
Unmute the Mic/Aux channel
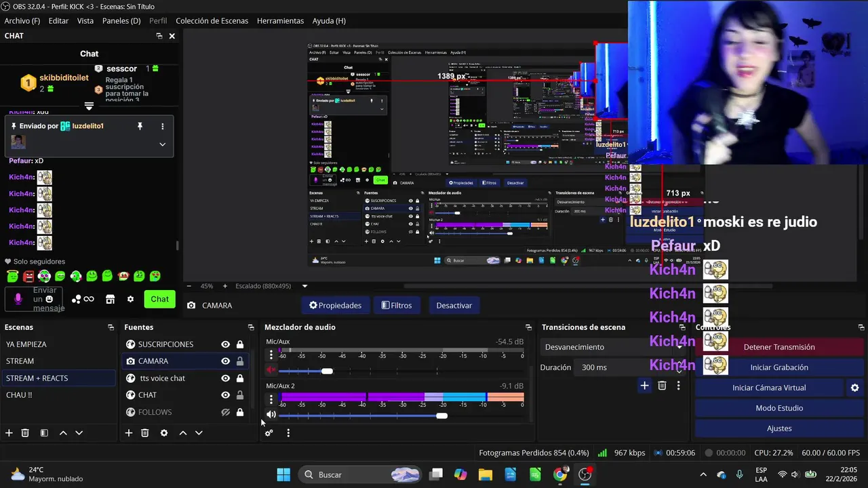click(x=271, y=370)
